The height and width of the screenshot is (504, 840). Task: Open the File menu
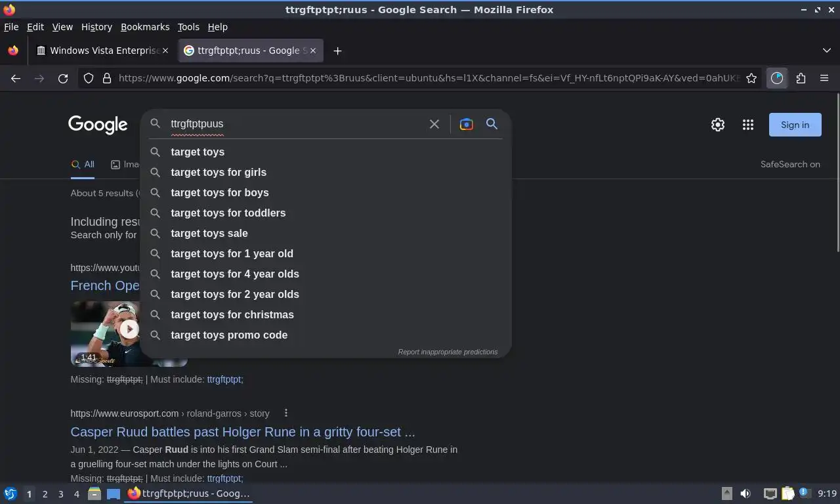click(11, 27)
